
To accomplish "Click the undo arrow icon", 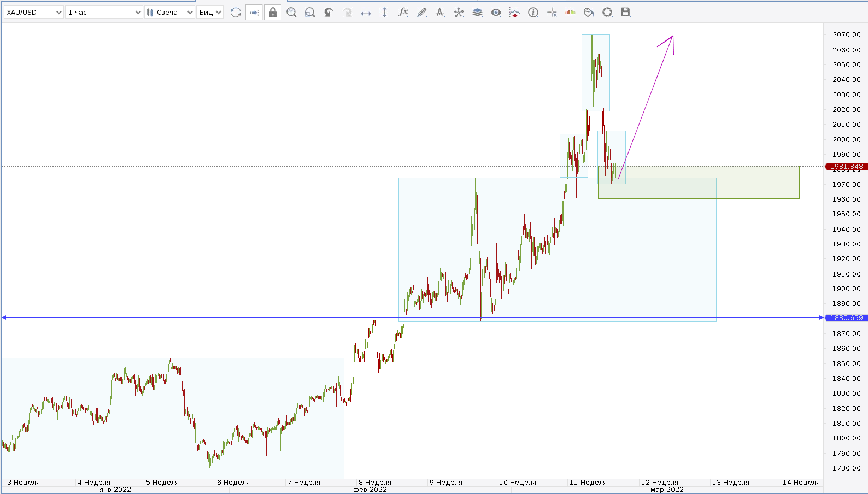I will tap(329, 12).
